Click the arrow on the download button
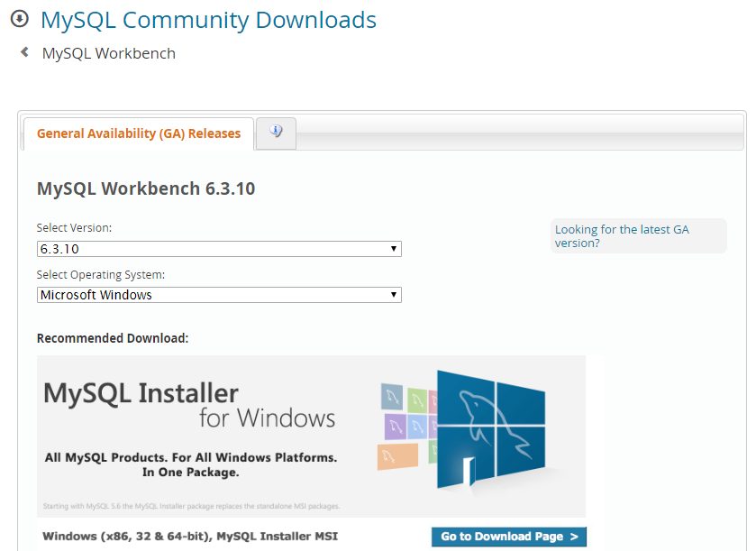The image size is (756, 551). click(577, 537)
